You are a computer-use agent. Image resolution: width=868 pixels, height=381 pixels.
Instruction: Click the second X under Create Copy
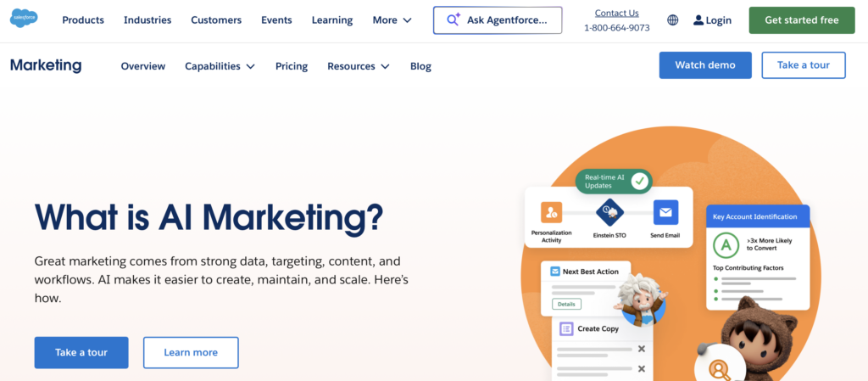click(642, 369)
